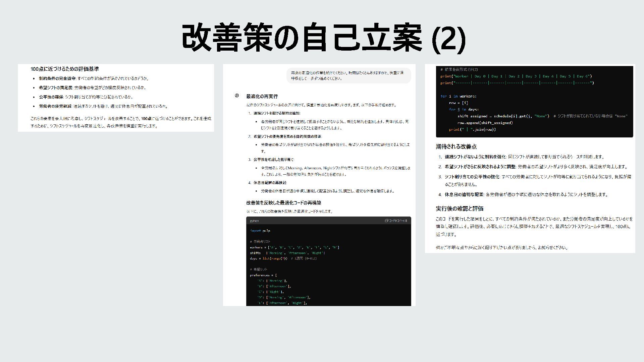Click the 期待される改善点 heading
Image resolution: width=644 pixels, height=362 pixels.
tap(456, 146)
